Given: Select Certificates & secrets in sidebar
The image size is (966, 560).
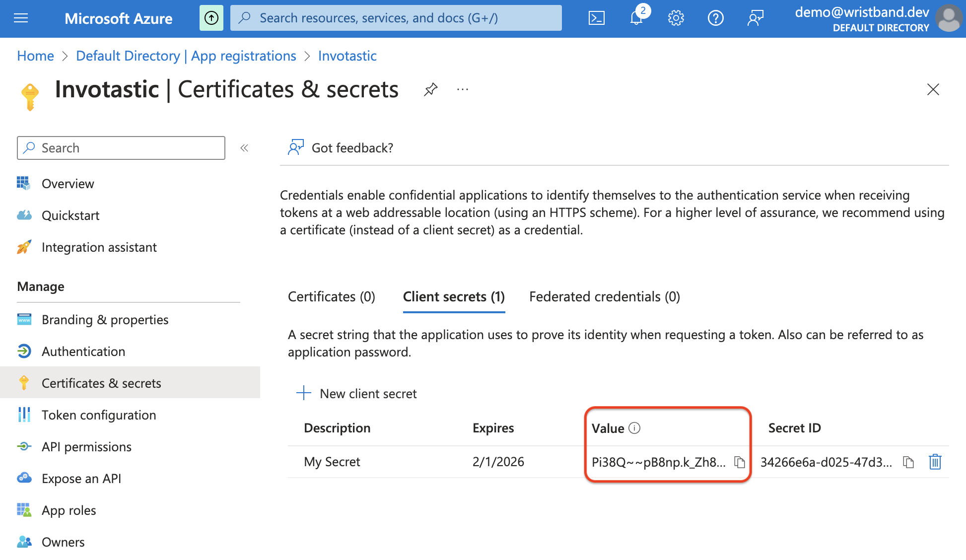Looking at the screenshot, I should coord(130,383).
